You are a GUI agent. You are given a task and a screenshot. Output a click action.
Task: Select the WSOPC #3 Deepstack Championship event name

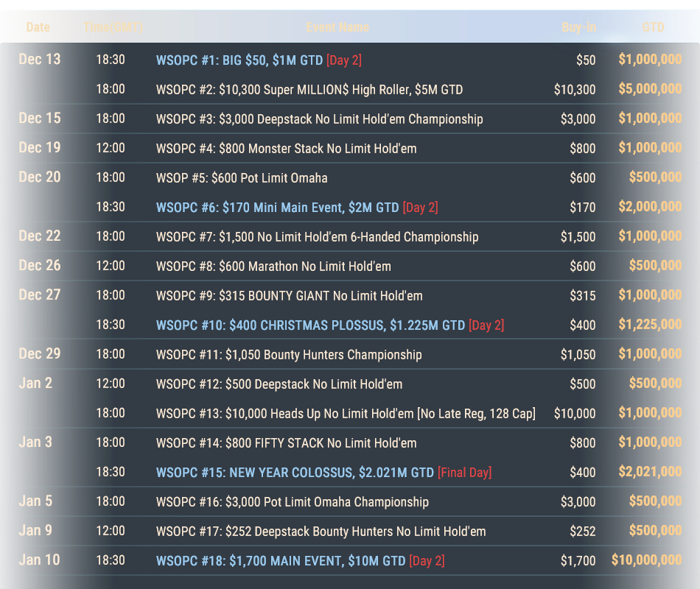coord(319,119)
